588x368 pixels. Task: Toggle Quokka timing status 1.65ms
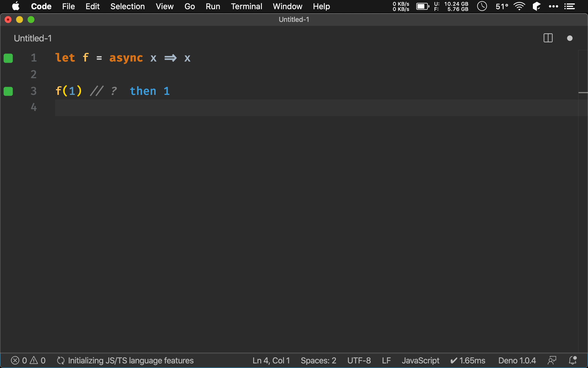pos(468,361)
